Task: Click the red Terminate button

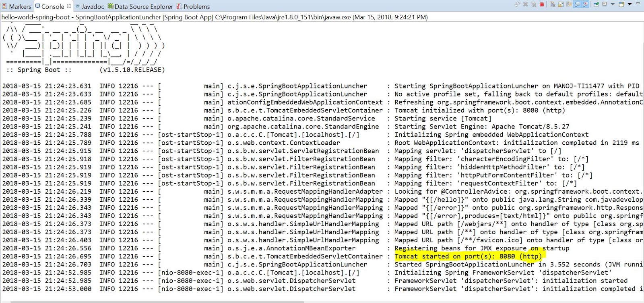Action: (542, 4)
